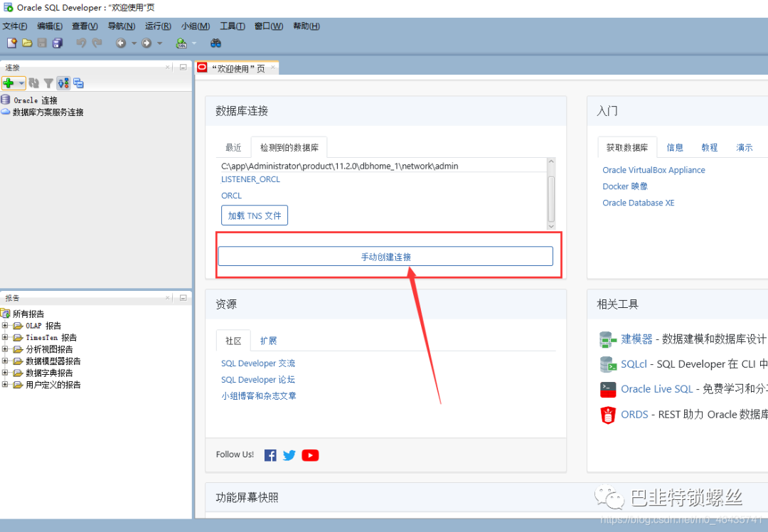
Task: Open the 编辑(E) menu
Action: pos(50,26)
